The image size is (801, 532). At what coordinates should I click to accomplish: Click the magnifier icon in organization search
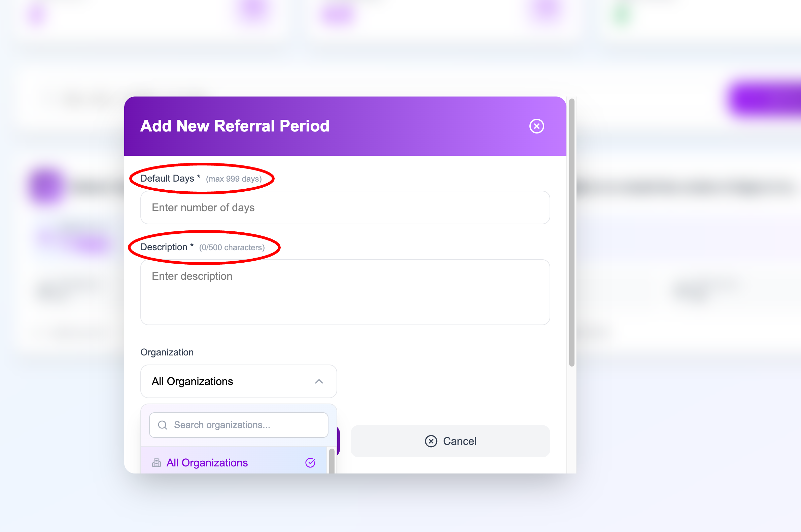(x=163, y=425)
